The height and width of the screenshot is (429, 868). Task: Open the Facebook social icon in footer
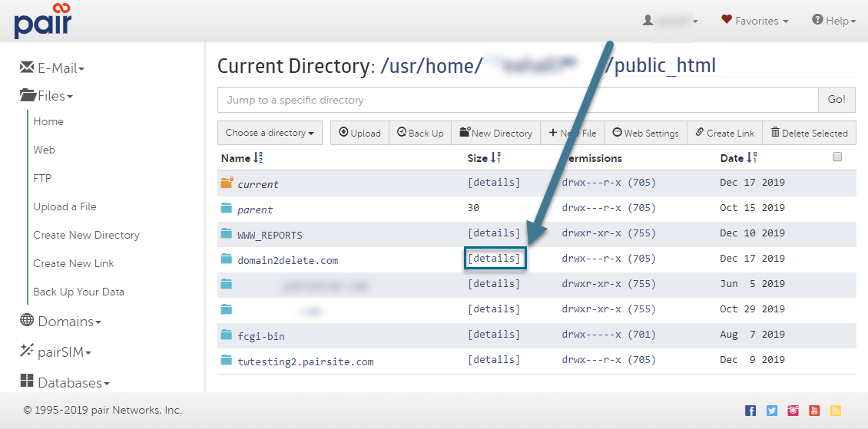coord(750,411)
